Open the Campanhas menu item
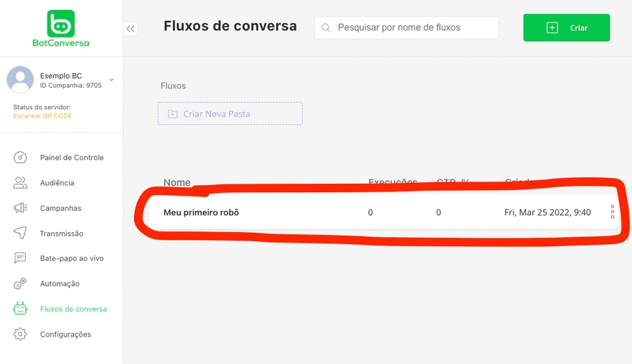Viewport: 632px width, 364px height. point(60,208)
